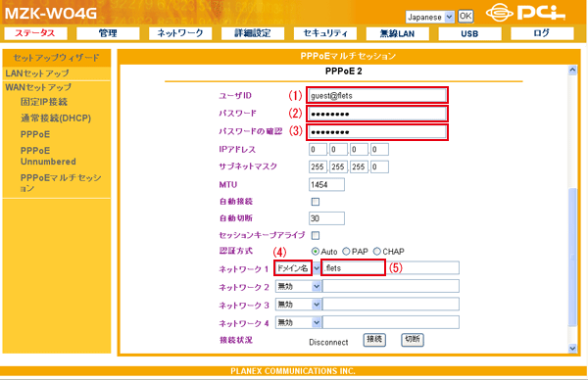Toggle the セッションキープアライブ checkbox
Image resolution: width=588 pixels, height=380 pixels.
[x=316, y=235]
